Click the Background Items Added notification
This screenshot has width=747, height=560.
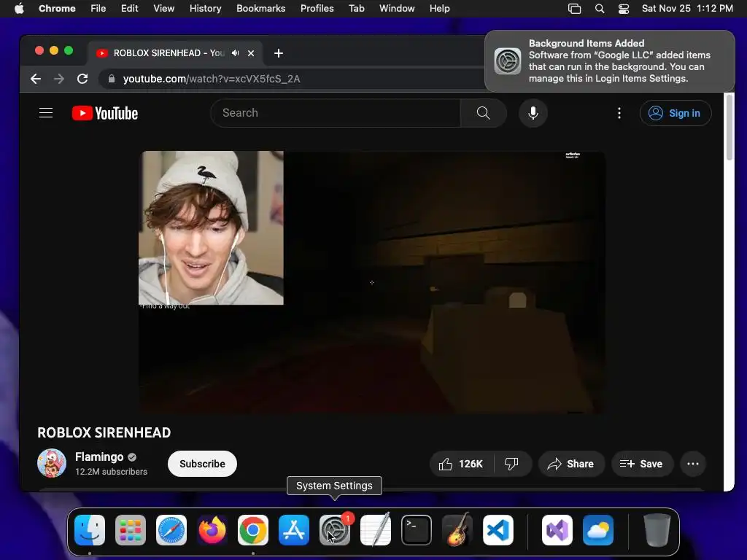click(x=610, y=61)
